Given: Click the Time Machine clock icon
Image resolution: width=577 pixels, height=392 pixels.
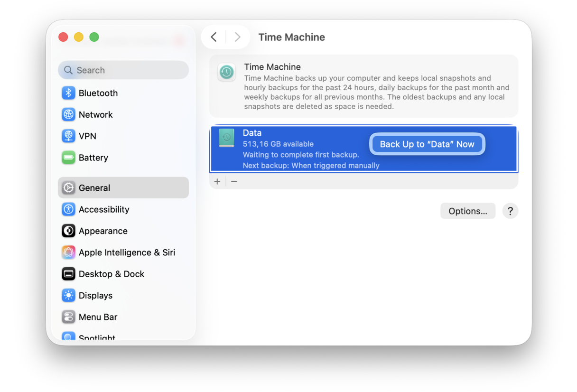Looking at the screenshot, I should [x=227, y=72].
